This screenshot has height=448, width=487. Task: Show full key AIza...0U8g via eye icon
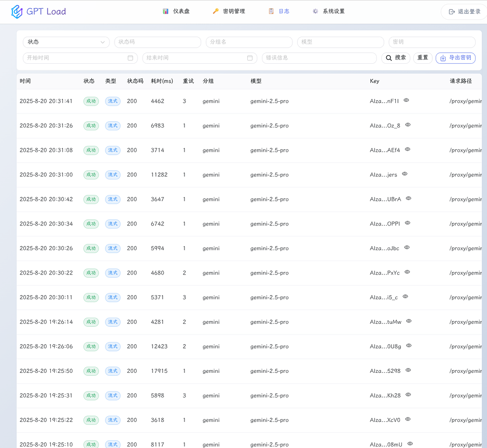(409, 346)
